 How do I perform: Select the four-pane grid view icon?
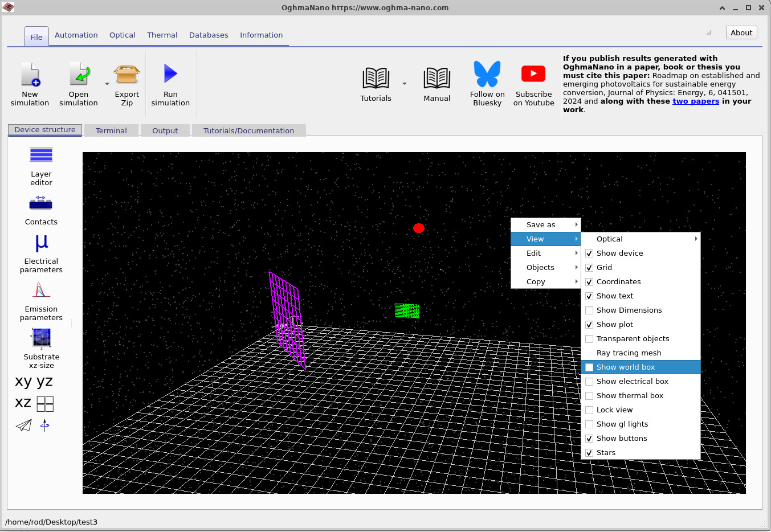tap(45, 403)
